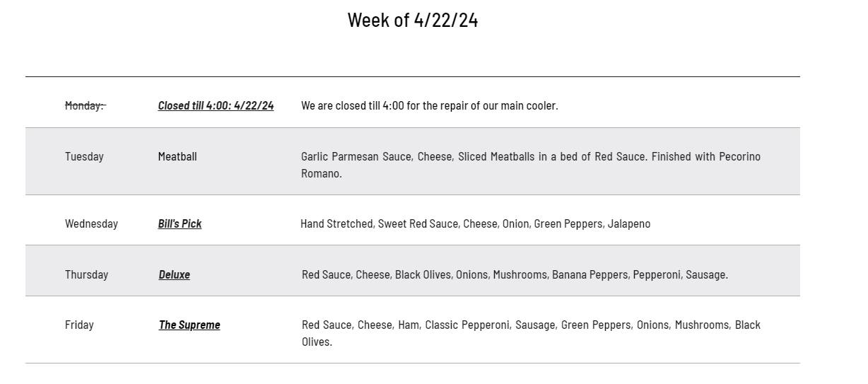Click the main cooler repair closure notice

[x=429, y=105]
